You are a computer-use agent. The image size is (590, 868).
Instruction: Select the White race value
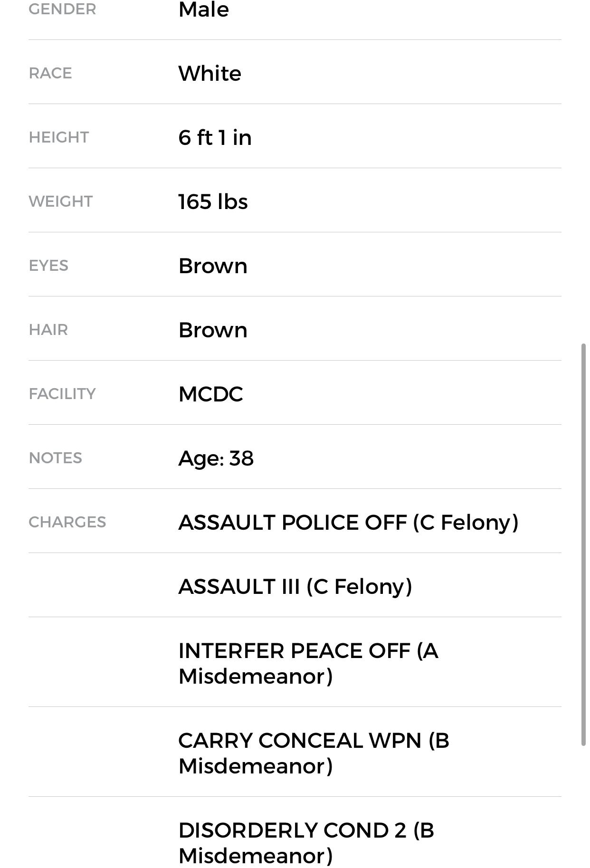pos(209,73)
